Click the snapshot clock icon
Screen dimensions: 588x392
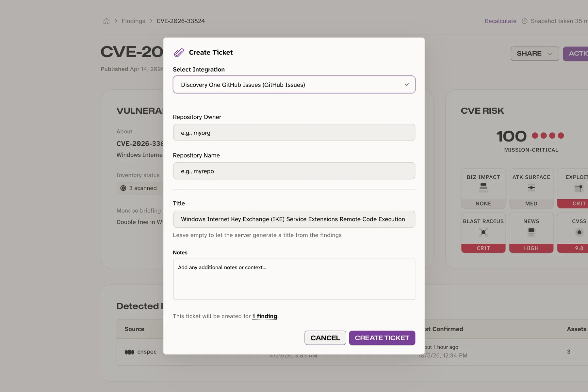point(525,21)
